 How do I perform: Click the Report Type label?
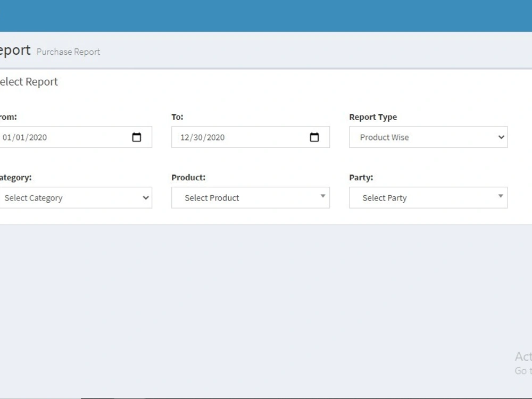373,117
